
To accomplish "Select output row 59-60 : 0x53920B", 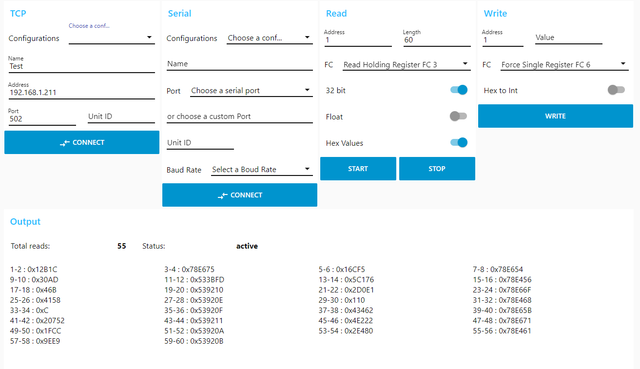I will click(194, 341).
